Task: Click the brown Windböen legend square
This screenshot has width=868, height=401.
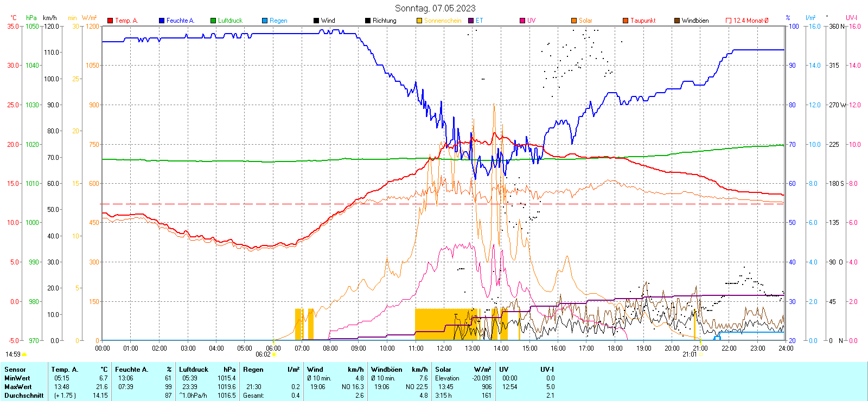Action: (677, 21)
